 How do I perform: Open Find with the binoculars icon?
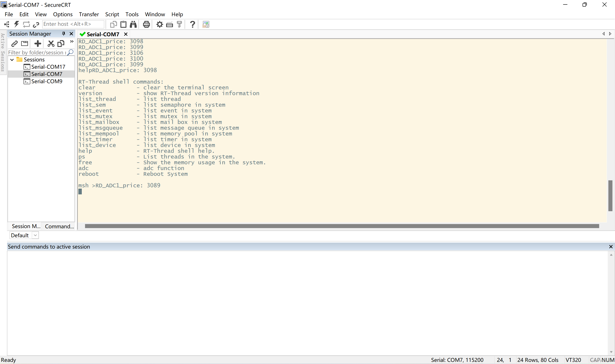[x=133, y=24]
